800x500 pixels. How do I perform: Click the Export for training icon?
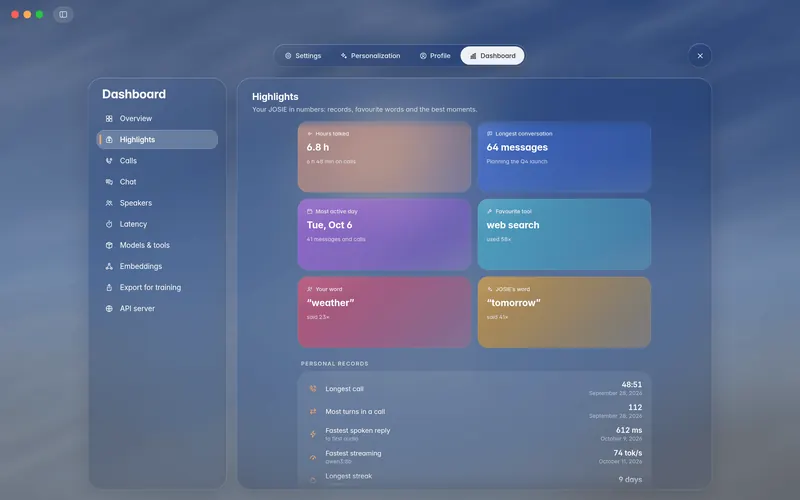[109, 287]
